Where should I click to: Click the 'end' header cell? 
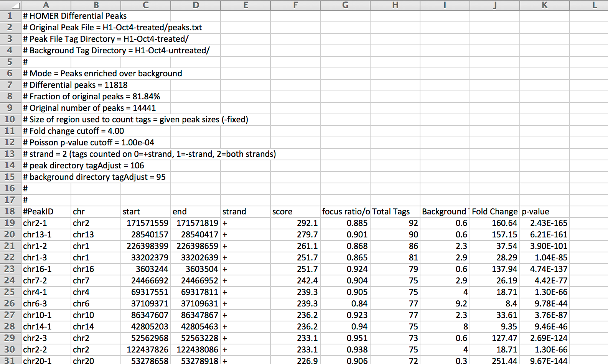[196, 211]
